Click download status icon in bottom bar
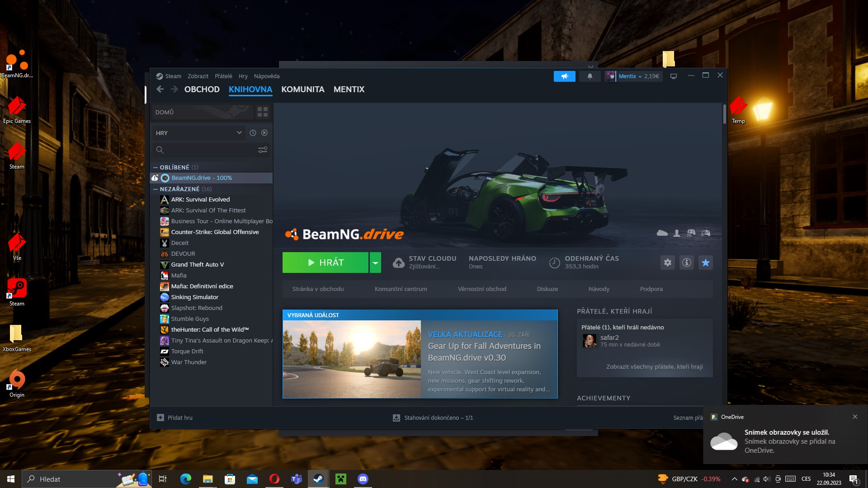868x488 pixels. pyautogui.click(x=396, y=418)
